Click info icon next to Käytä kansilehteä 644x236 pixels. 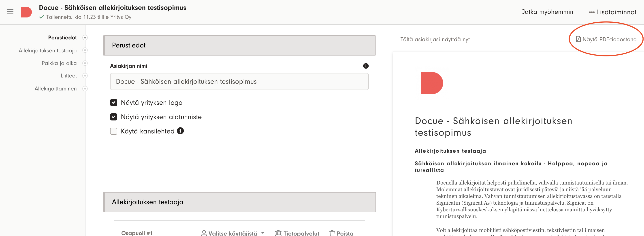coord(180,131)
